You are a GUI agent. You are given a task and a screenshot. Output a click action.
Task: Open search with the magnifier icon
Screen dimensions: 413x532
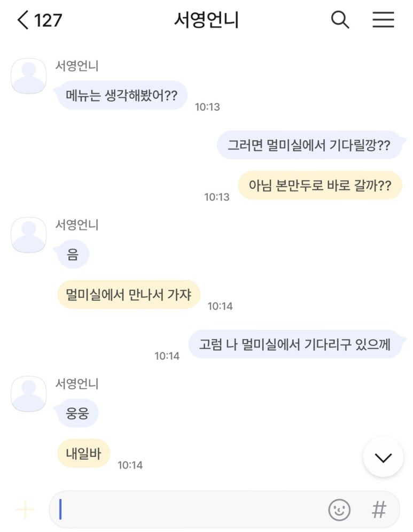(340, 19)
